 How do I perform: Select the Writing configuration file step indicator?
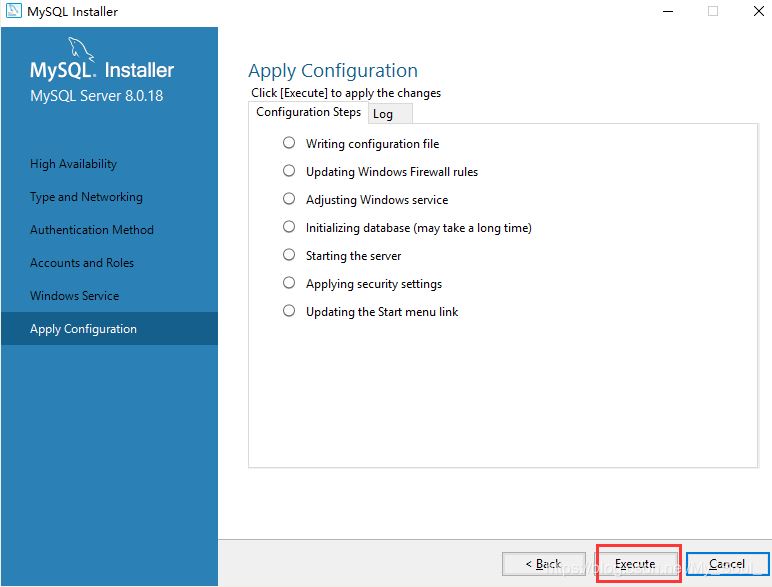289,143
